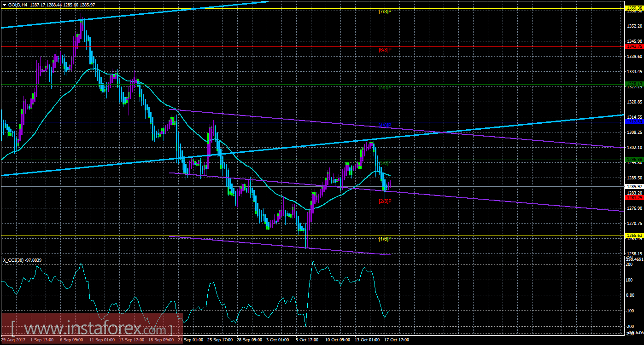Click the yellow 1265.63 price tag
Image resolution: width=644 pixels, height=345 pixels.
(x=634, y=236)
